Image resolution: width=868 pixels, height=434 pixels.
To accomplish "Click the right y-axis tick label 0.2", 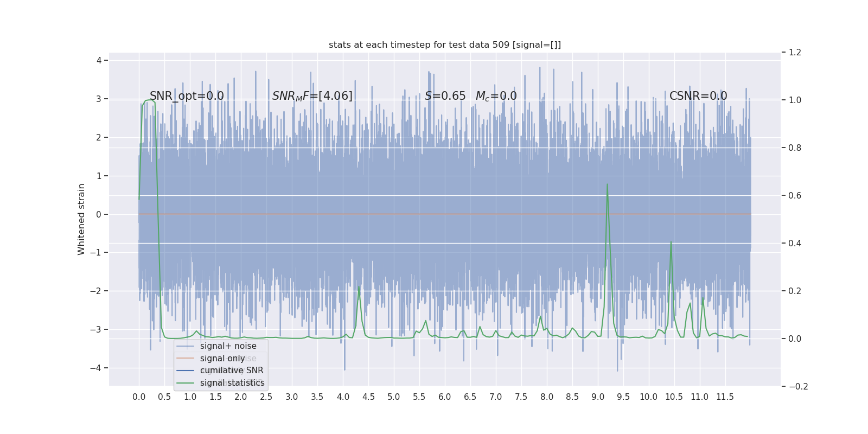I will [795, 291].
